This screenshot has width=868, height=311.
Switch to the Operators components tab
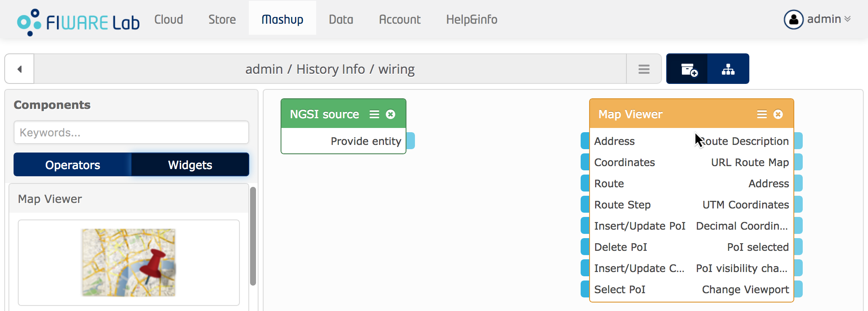[72, 164]
